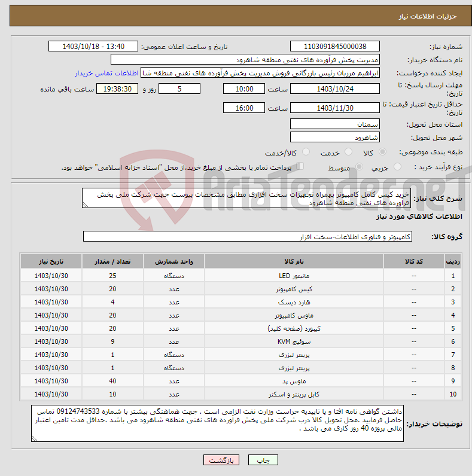Select the خدمت radio button
The width and height of the screenshot is (472, 476).
click(x=348, y=152)
